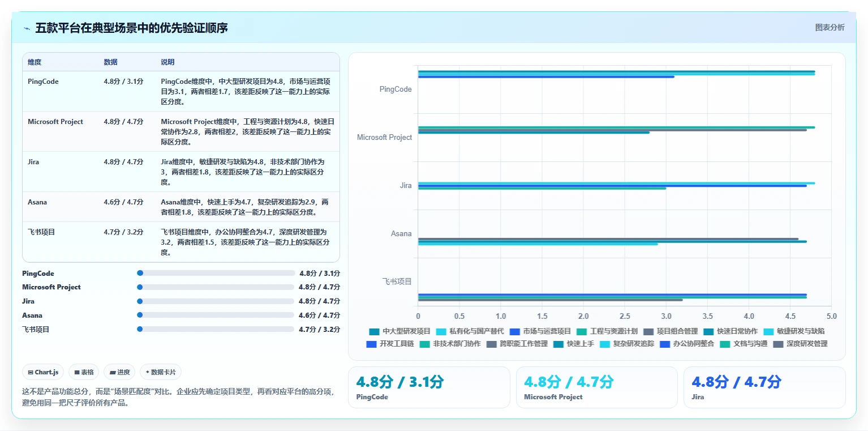
Task: Open the PingCode 4.8分 / 3.1分 data card
Action: click(x=429, y=387)
